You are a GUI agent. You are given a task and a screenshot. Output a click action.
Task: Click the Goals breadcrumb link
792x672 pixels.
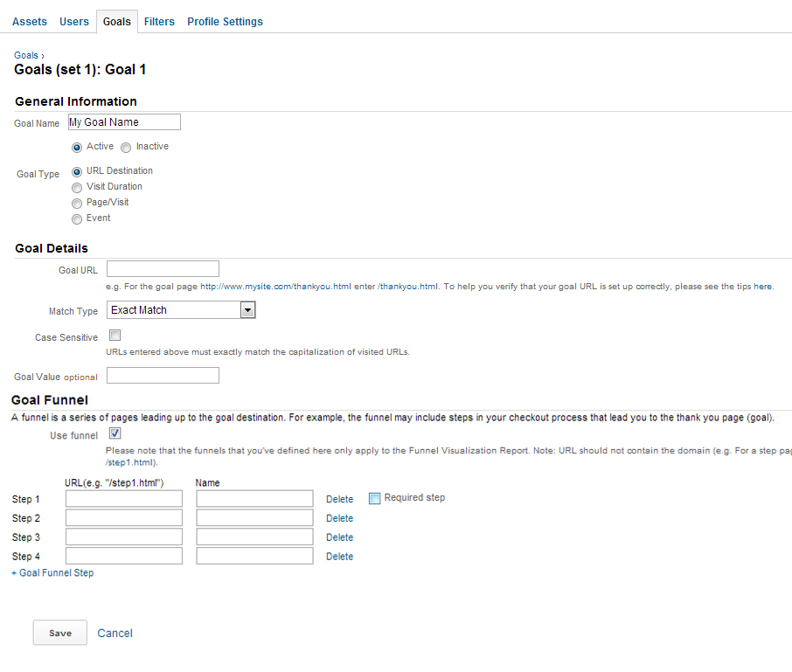click(26, 55)
